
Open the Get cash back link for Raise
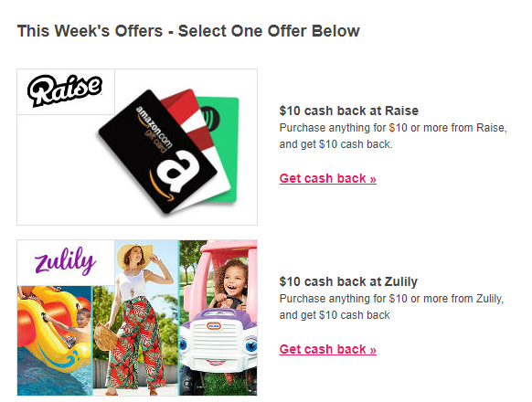[x=328, y=178]
